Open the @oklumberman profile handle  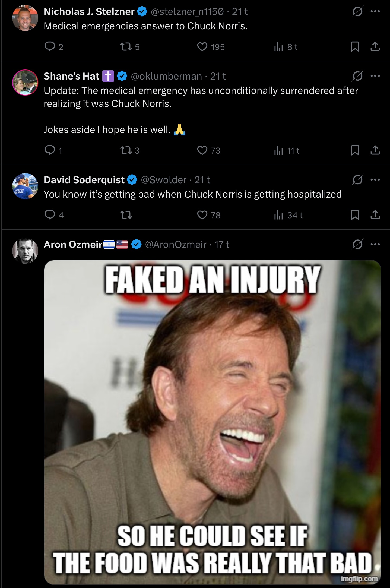point(166,76)
